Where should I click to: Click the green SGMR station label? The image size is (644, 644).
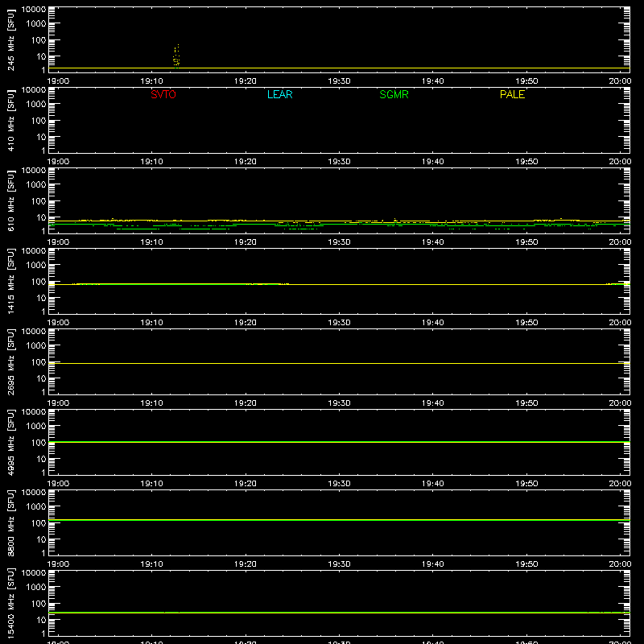click(394, 94)
